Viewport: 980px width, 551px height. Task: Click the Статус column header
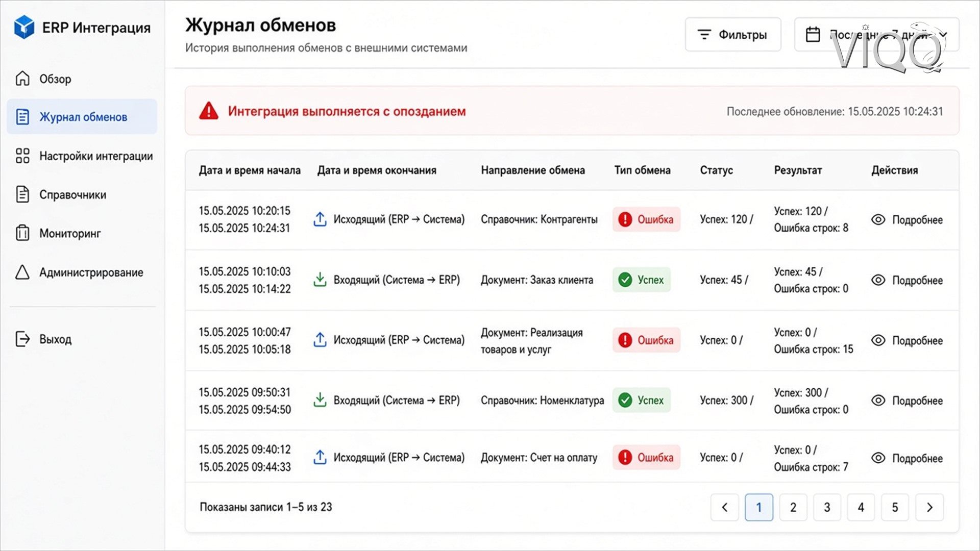(x=716, y=170)
